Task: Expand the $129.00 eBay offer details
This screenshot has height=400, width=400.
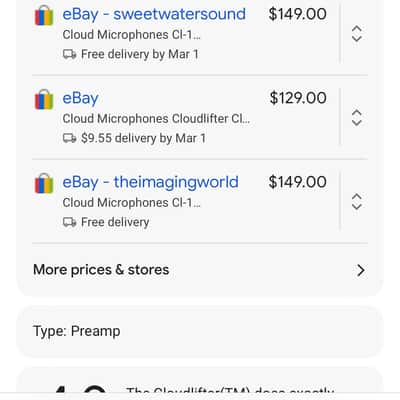Action: coord(357,118)
